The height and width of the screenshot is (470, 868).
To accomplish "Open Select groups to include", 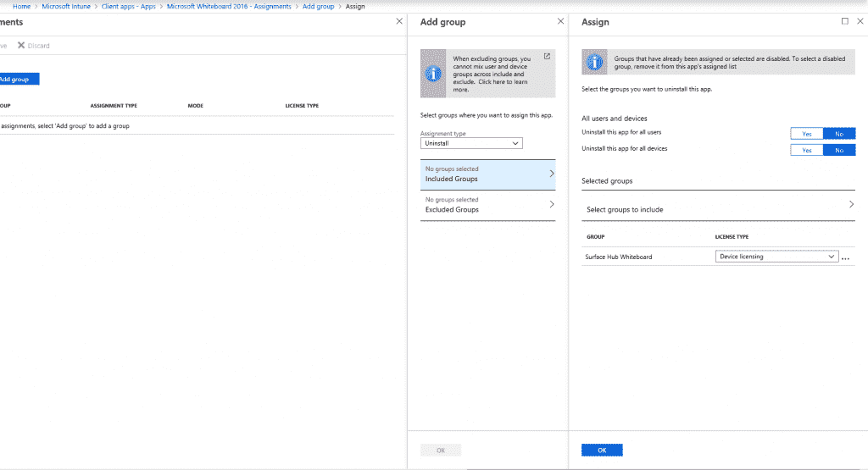I will [x=718, y=206].
